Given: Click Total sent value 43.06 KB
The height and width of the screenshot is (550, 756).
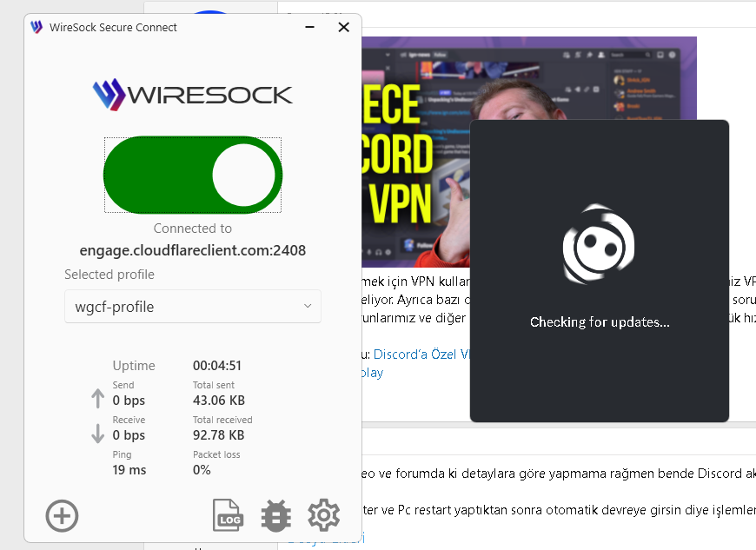Looking at the screenshot, I should [x=219, y=400].
